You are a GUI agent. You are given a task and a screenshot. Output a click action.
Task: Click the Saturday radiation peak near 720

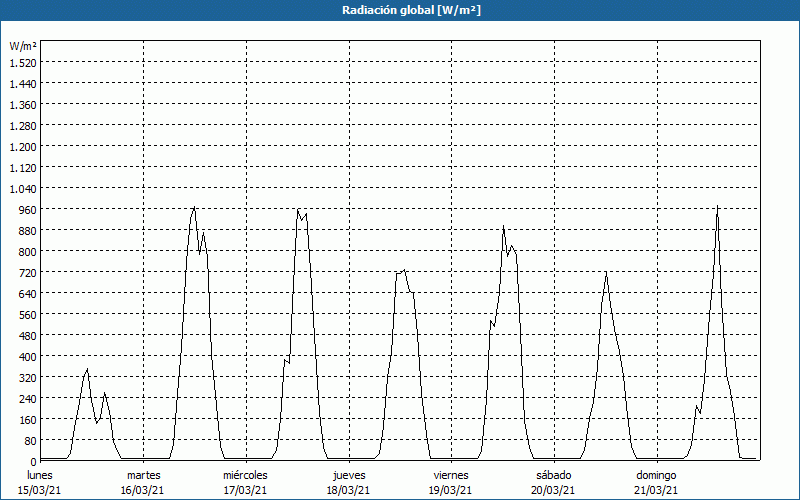[x=606, y=272]
